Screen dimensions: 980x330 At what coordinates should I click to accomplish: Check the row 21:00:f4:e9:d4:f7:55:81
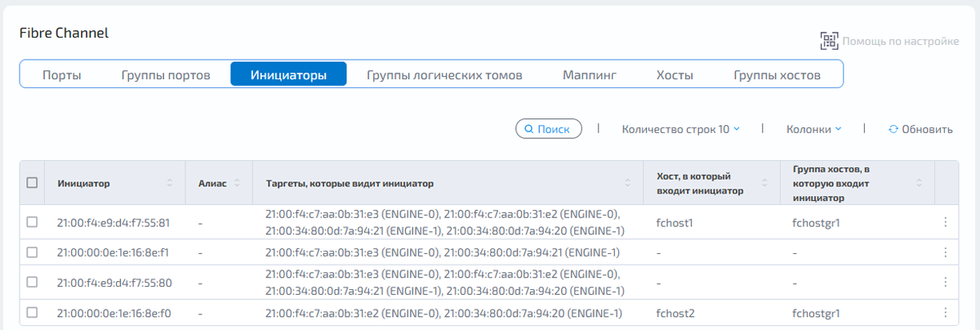pos(33,222)
